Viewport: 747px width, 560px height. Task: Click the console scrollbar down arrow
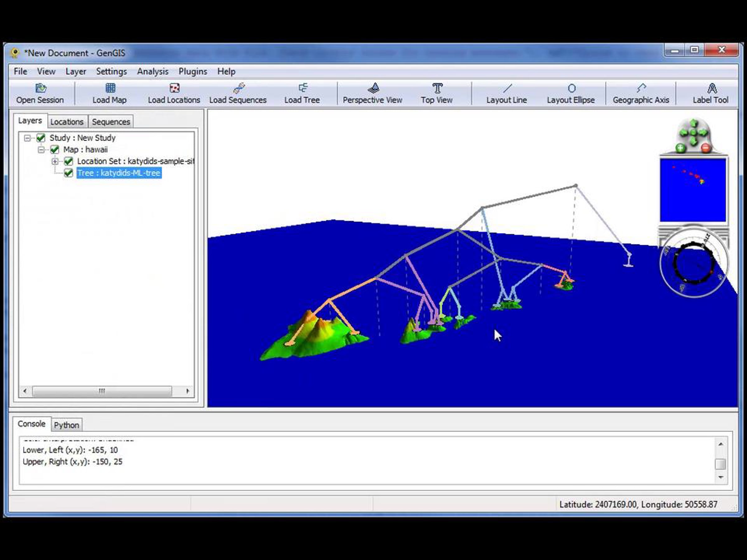pyautogui.click(x=721, y=477)
